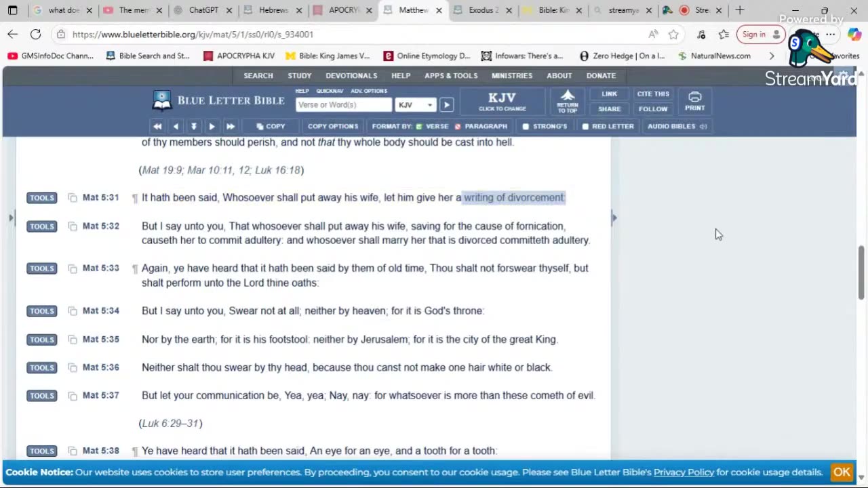
Task: Dismiss cookie notice with OK
Action: click(842, 472)
